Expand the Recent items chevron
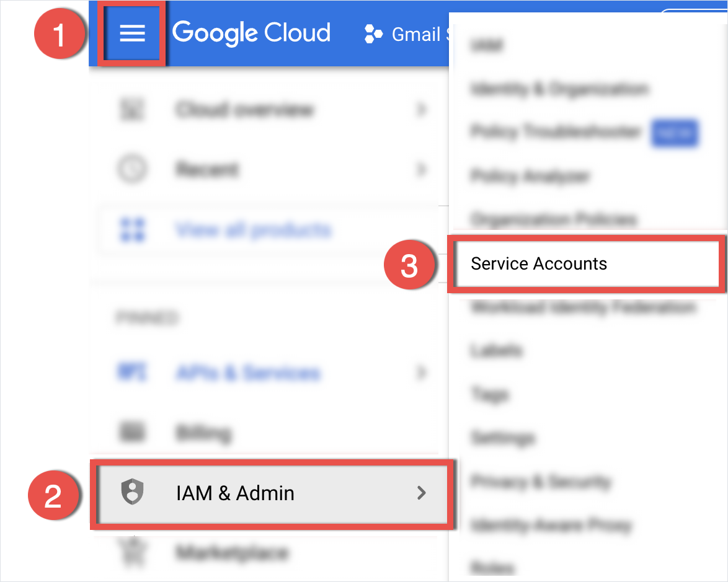This screenshot has height=582, width=728. click(421, 169)
